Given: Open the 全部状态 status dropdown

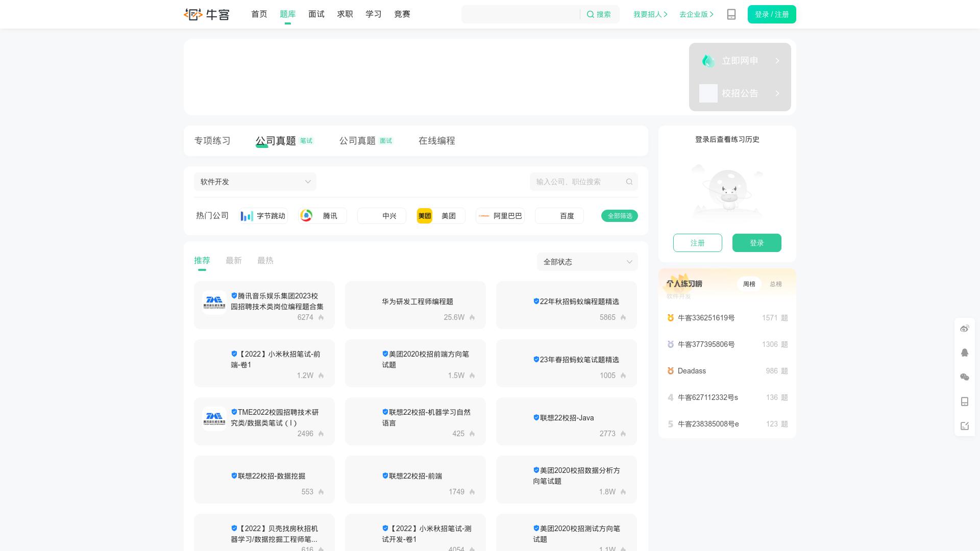Looking at the screenshot, I should point(587,262).
